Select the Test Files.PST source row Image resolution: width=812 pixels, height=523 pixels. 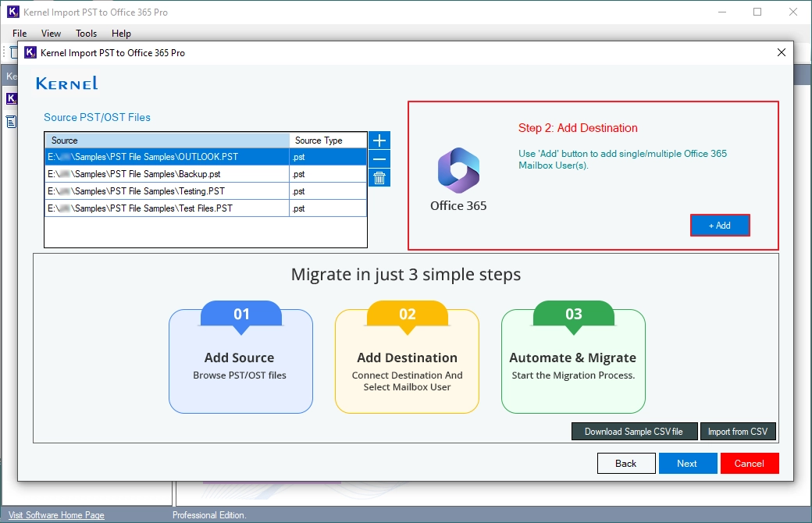tap(205, 208)
